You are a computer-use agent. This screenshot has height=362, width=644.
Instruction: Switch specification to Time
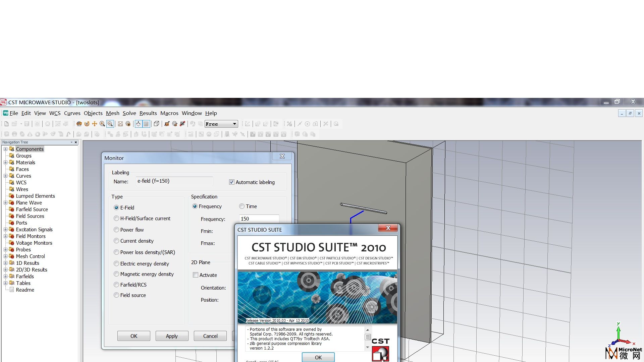242,206
